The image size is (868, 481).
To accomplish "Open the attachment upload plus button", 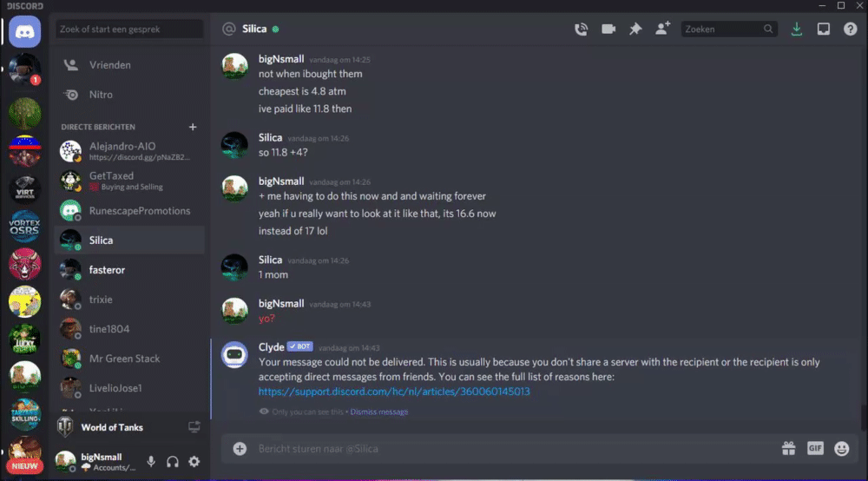I will point(240,448).
